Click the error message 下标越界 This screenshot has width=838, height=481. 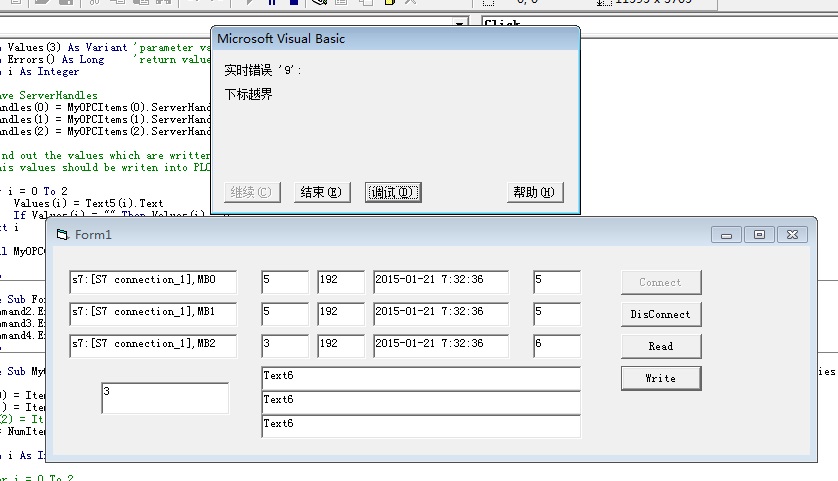pos(249,95)
